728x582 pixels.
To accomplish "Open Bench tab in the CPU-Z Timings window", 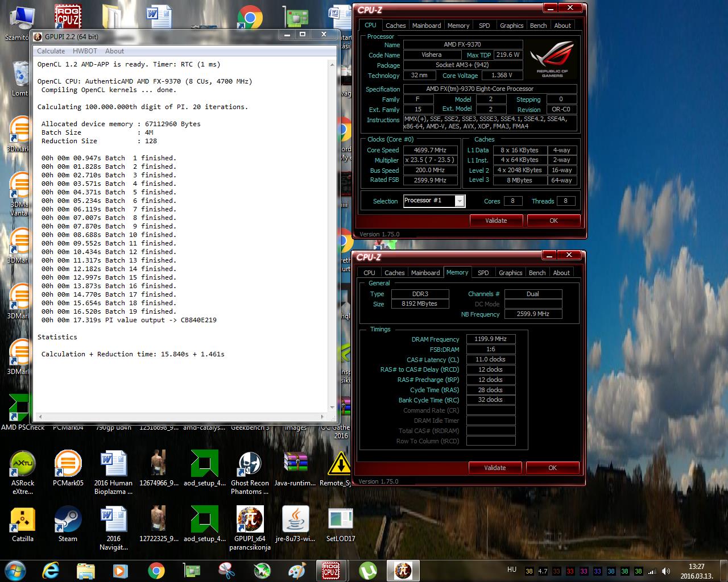I will [x=537, y=273].
